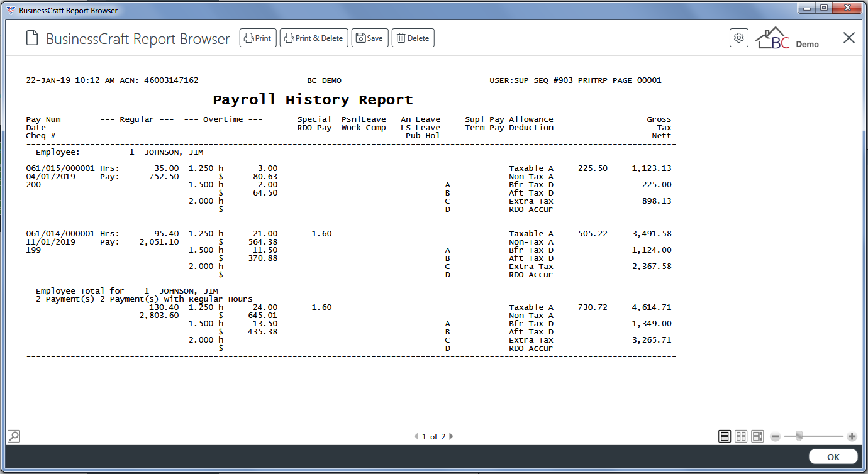Click total nett '3,265.71'

[x=652, y=340]
